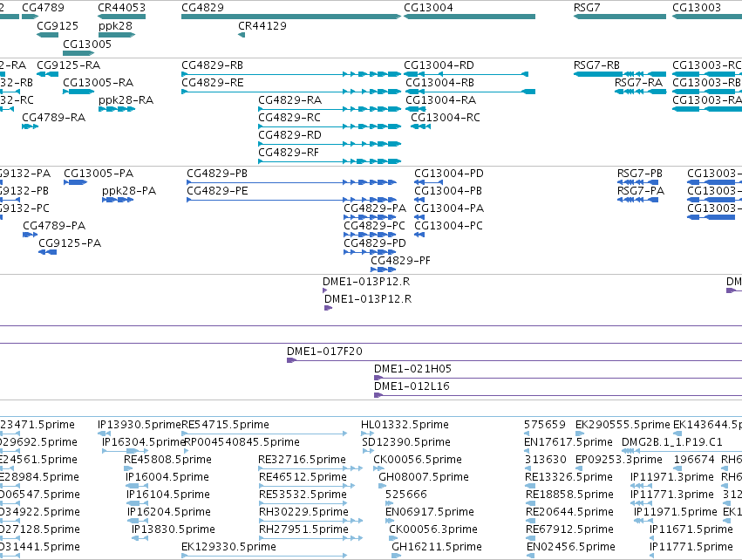The image size is (742, 560).
Task: Click transcript CG4829-RD
Action: [289, 135]
